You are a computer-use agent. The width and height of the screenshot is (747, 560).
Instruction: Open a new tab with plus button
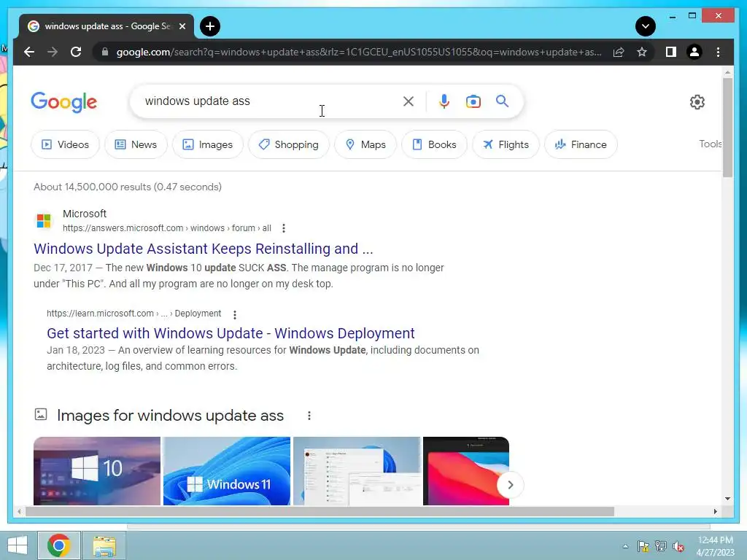(x=210, y=26)
